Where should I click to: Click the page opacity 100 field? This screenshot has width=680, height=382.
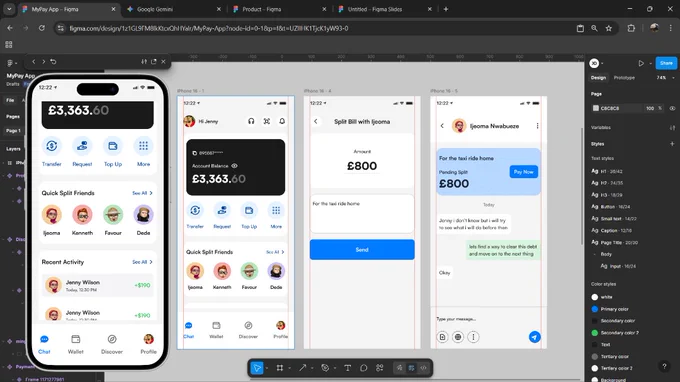(x=650, y=108)
